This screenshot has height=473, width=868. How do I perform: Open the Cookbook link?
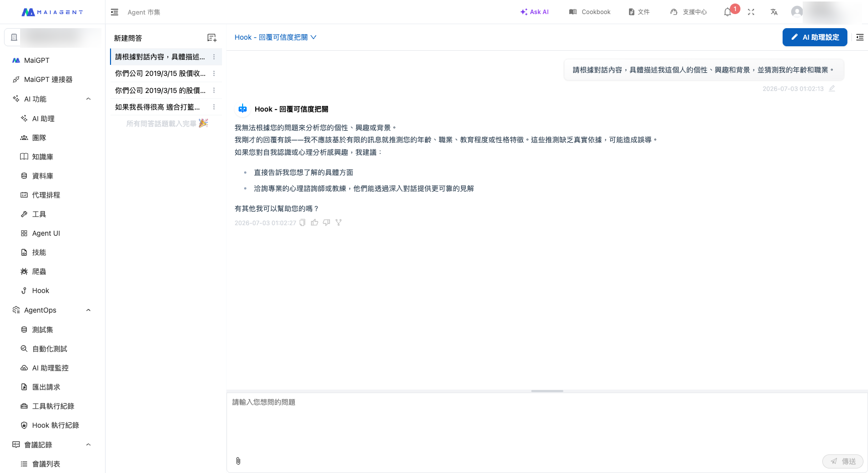pyautogui.click(x=590, y=12)
